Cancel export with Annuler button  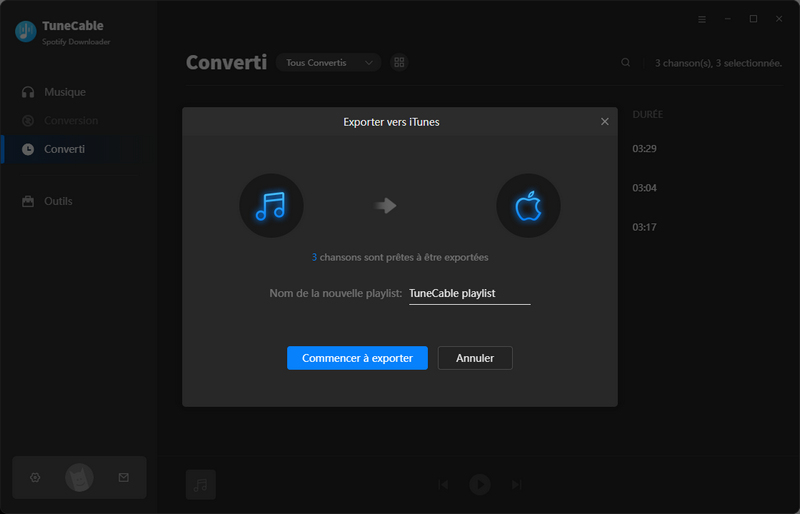coord(475,358)
